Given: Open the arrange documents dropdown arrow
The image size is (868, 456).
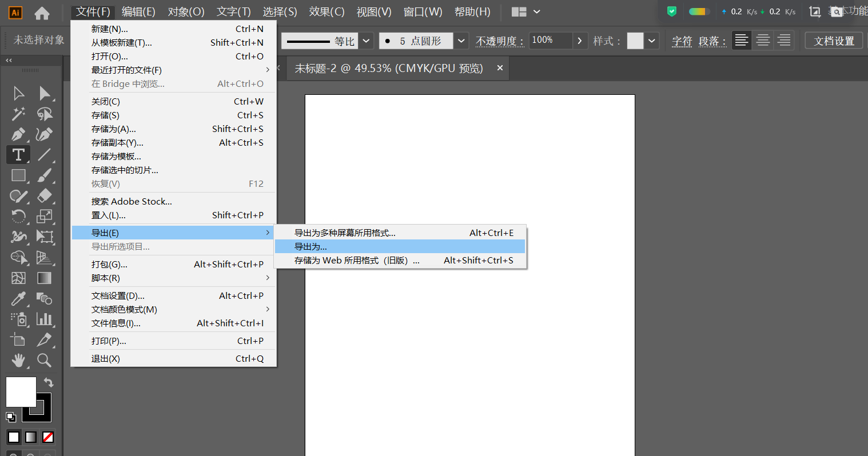Looking at the screenshot, I should tap(536, 11).
